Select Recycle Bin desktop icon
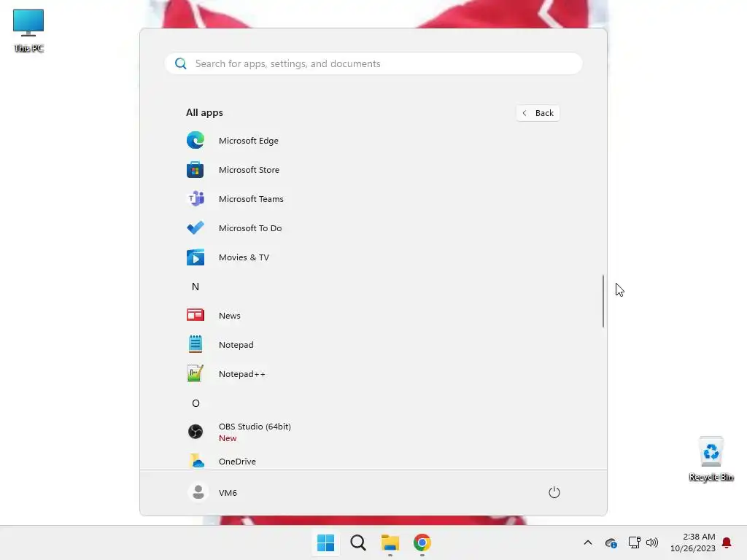 click(x=711, y=459)
